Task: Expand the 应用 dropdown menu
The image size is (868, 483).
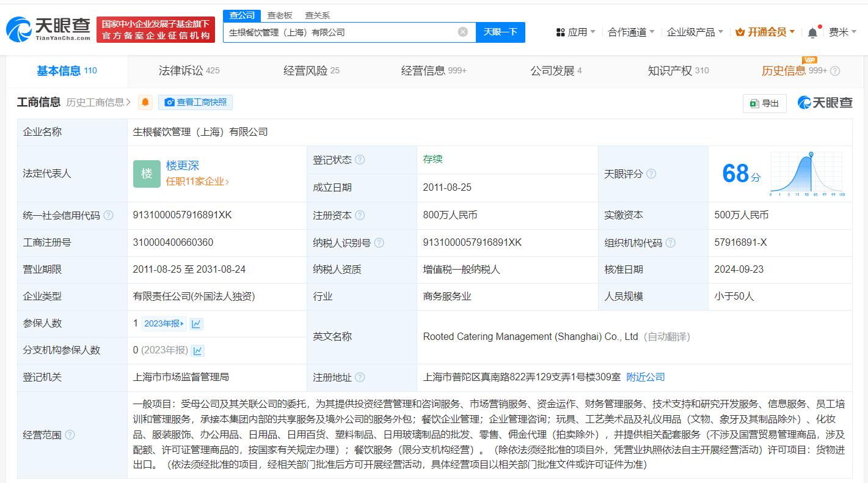Action: click(575, 32)
